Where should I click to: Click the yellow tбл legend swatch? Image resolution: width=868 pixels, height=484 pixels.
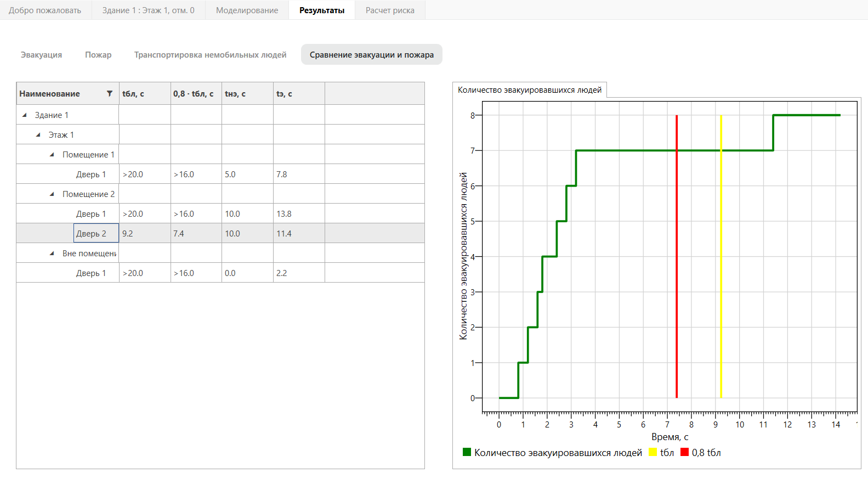pos(653,452)
